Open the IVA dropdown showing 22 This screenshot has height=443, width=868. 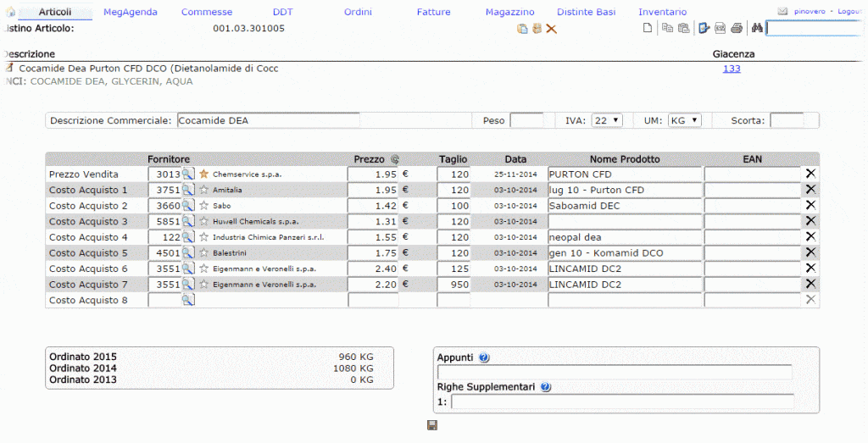(607, 120)
